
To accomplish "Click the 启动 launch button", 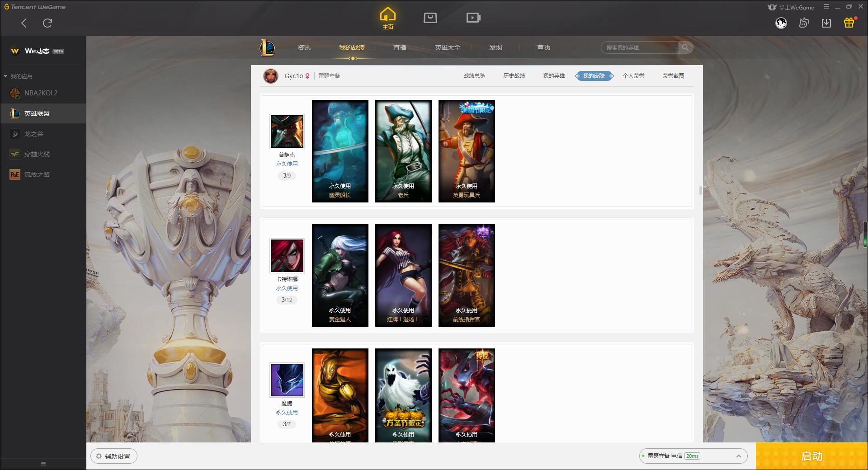I will point(812,456).
